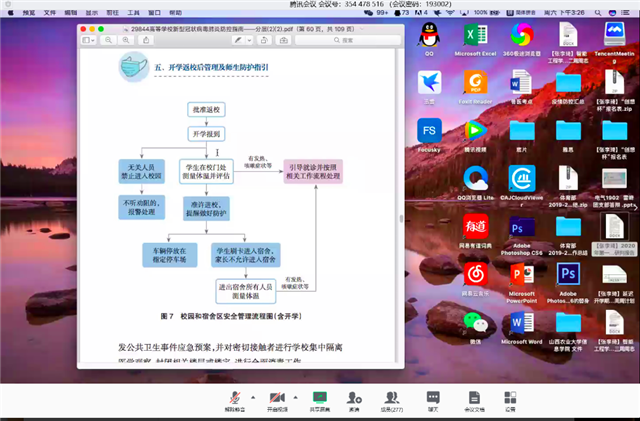640x421 pixels.
Task: Click the title dropdown chevron of the PDF window
Action: [362, 29]
